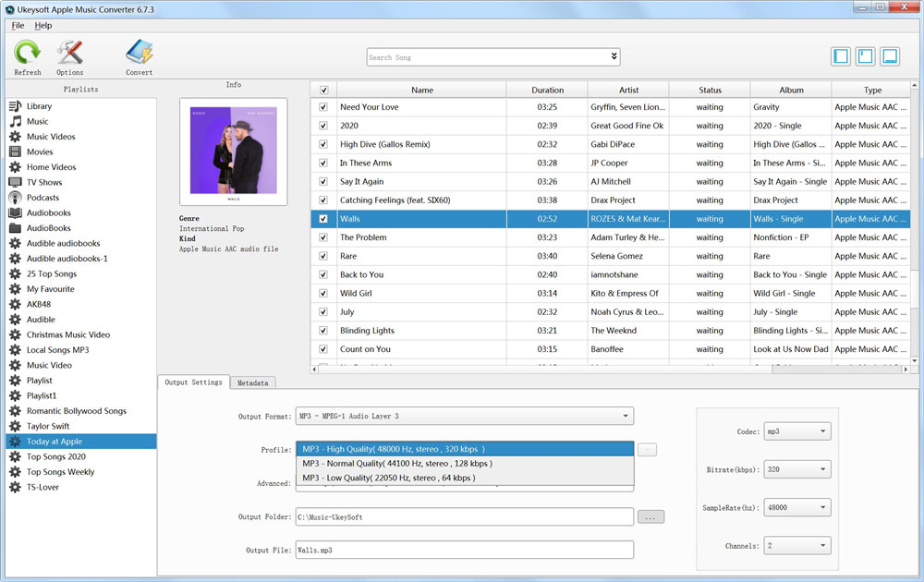Choose MP3 Normal Quality 128 kbps profile
This screenshot has width=924, height=582.
point(465,464)
